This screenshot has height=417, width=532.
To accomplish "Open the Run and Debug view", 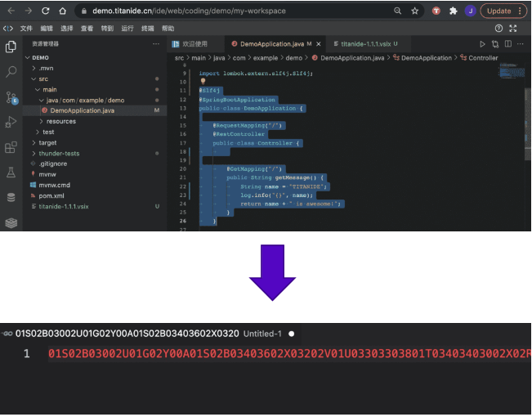I will tap(11, 123).
